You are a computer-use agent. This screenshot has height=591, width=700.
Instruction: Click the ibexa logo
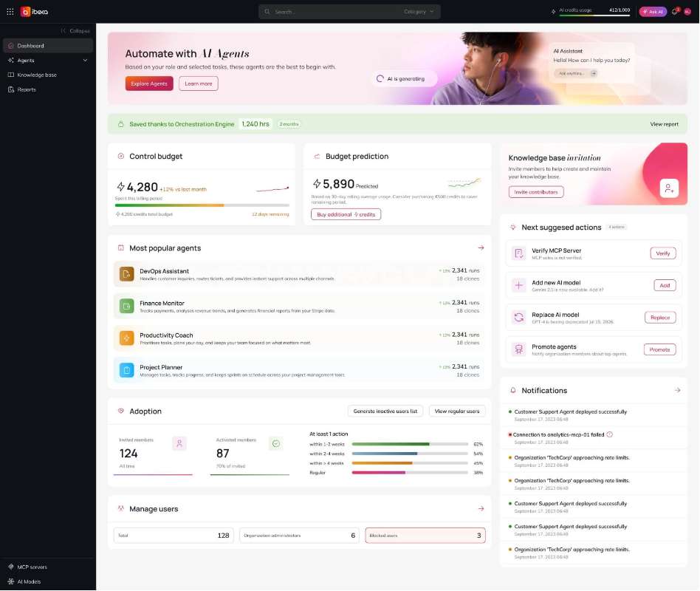click(35, 12)
